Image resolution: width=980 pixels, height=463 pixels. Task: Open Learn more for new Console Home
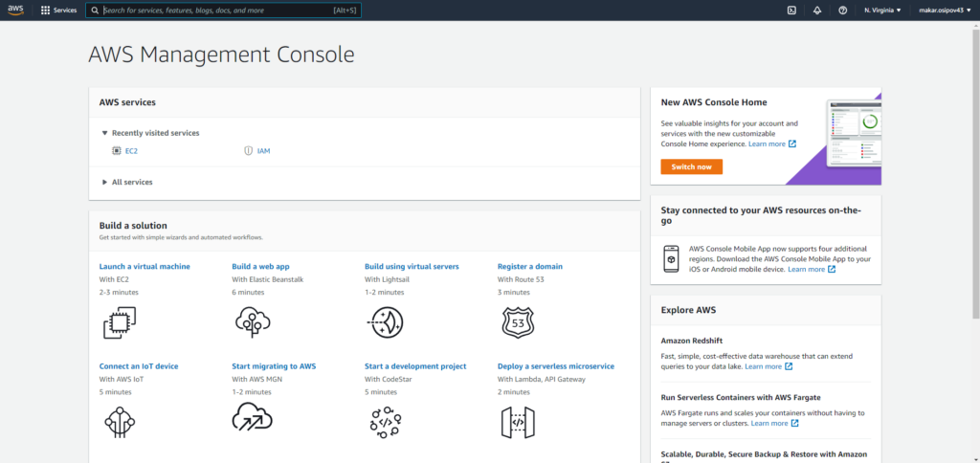[x=767, y=143]
